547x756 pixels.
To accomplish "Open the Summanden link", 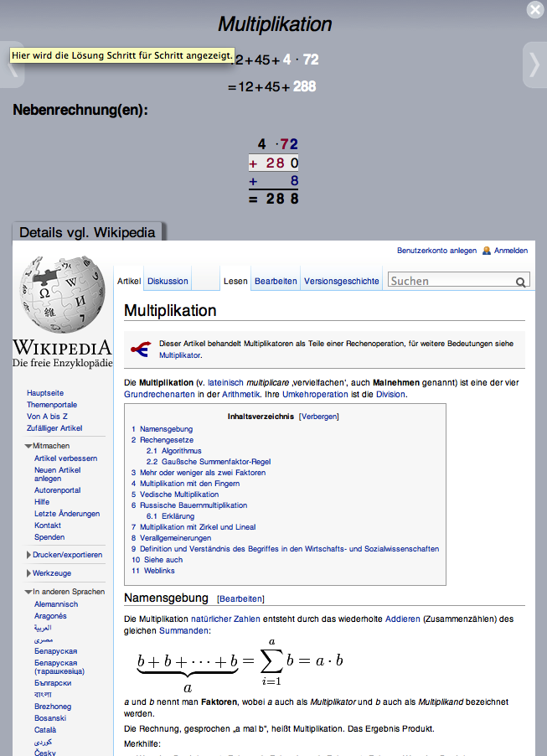I will pyautogui.click(x=183, y=630).
